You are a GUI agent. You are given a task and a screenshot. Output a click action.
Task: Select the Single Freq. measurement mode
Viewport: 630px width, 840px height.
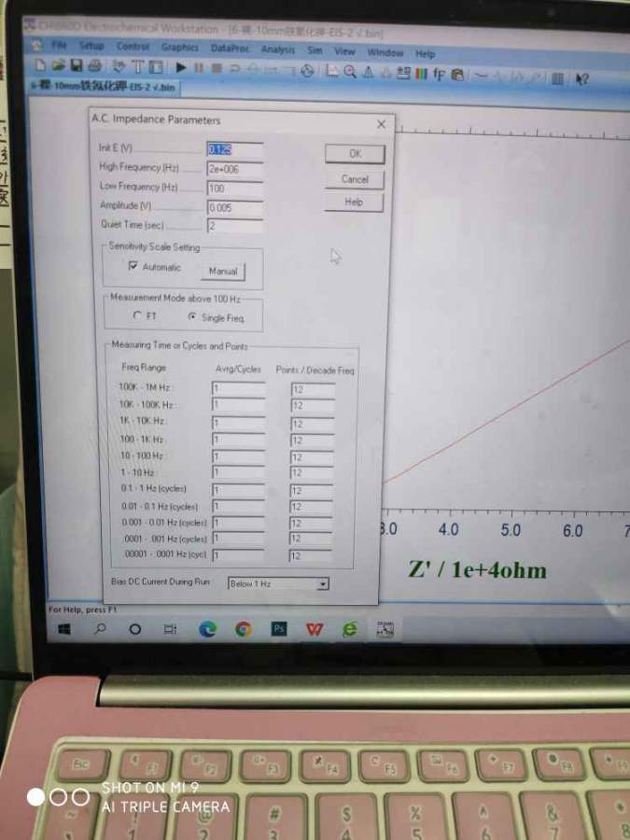pos(193,317)
